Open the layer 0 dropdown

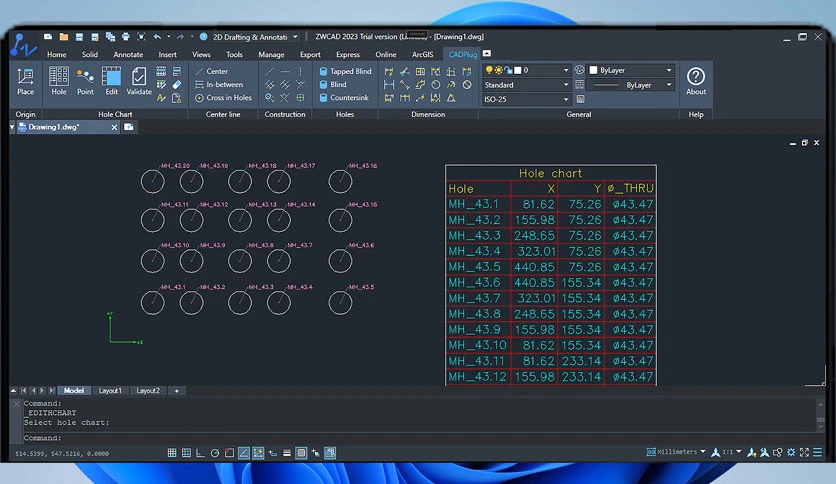click(x=526, y=70)
